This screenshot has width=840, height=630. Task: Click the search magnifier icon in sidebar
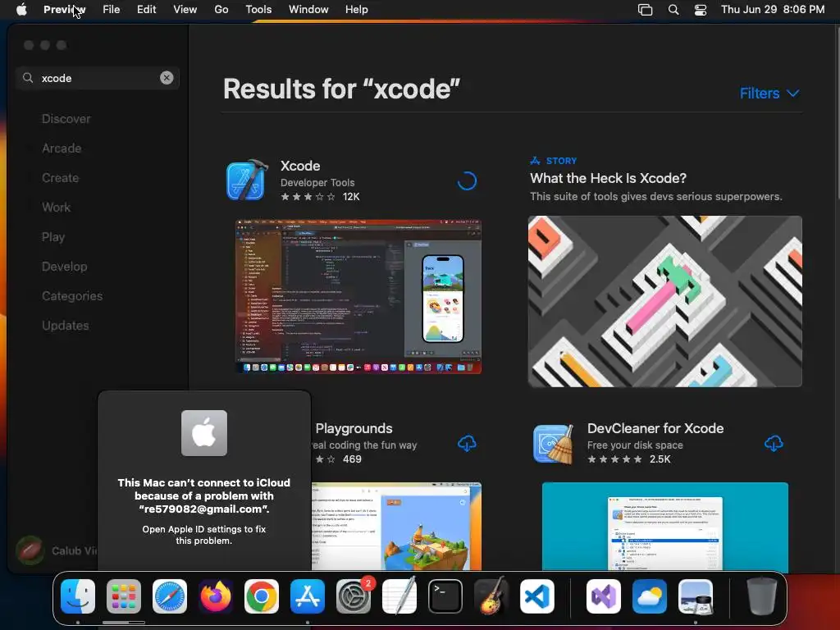(x=28, y=78)
